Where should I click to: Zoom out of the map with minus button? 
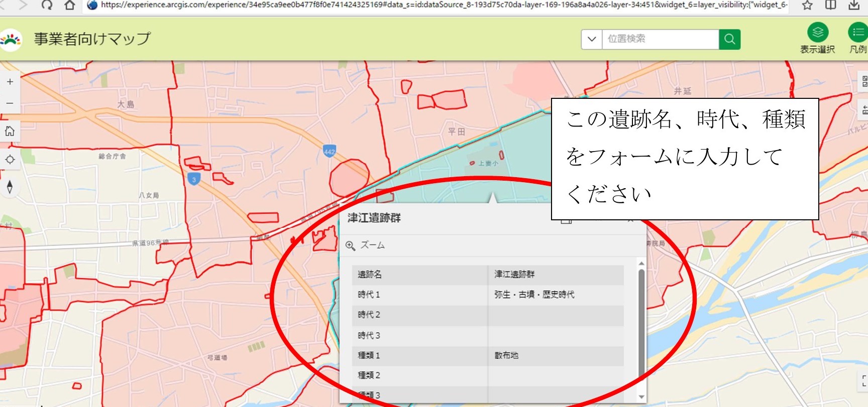point(10,103)
